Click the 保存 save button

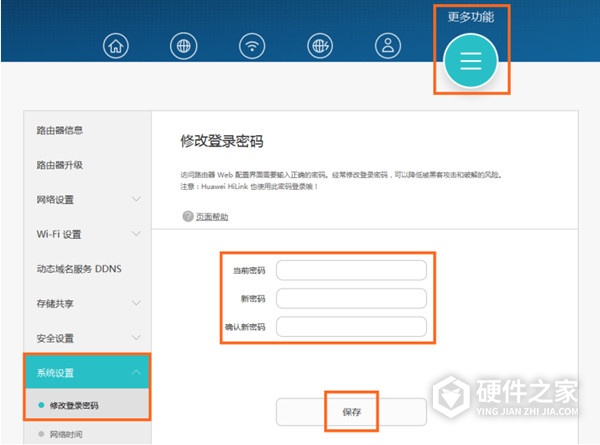coord(351,412)
